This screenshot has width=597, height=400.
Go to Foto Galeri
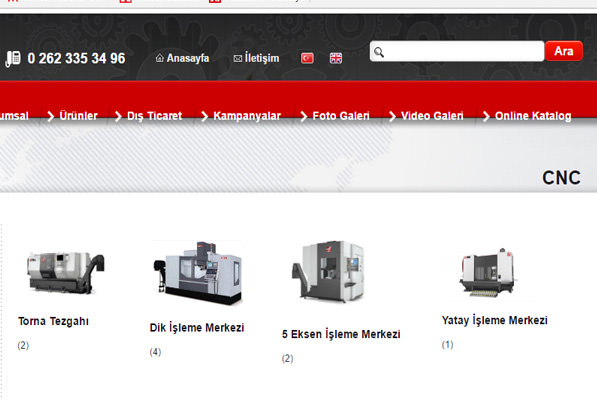[341, 116]
